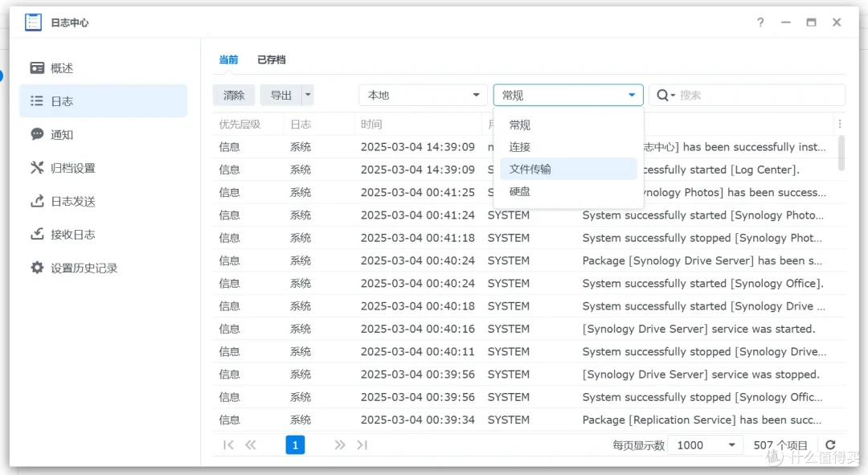Select the log row at 00:41:25
868x475 pixels.
[529, 193]
